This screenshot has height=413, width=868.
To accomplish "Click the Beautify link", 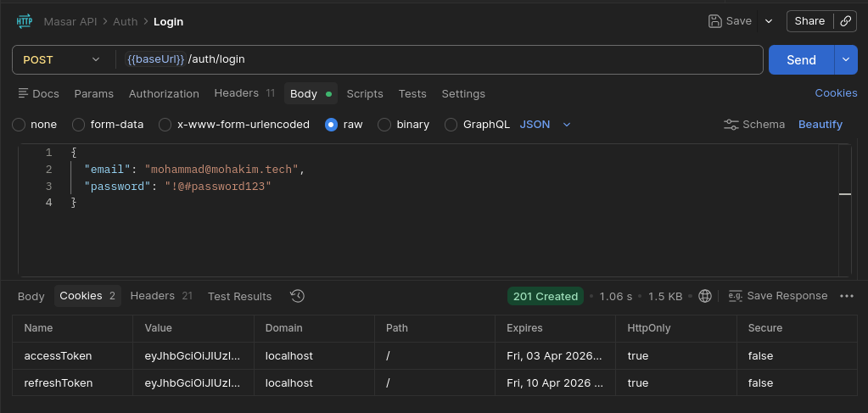I will (x=820, y=125).
